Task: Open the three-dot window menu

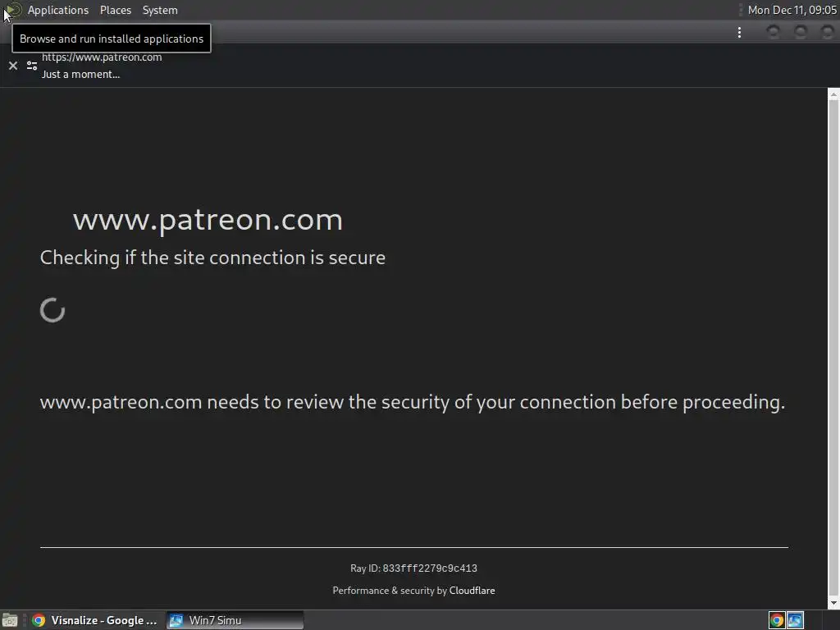Action: (x=739, y=33)
